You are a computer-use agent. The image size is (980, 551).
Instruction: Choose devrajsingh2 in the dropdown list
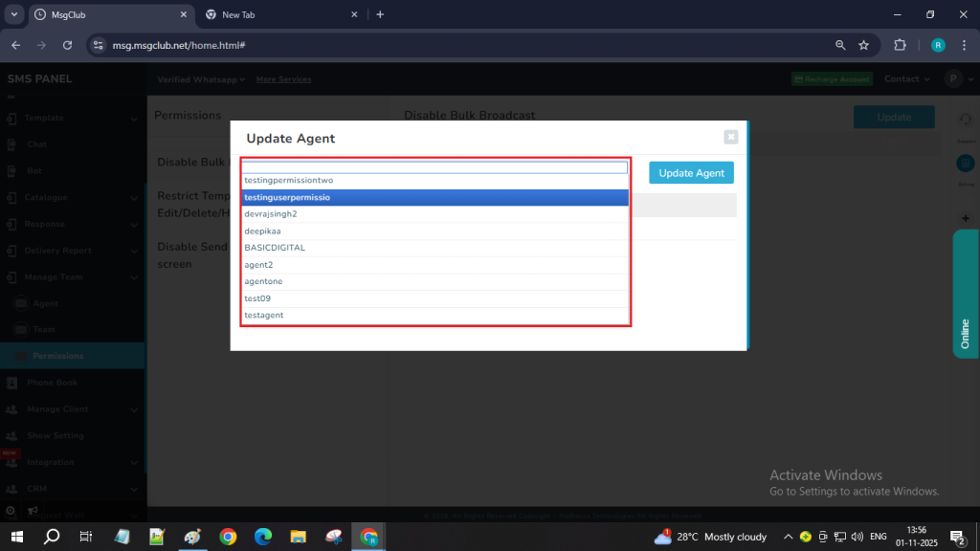point(435,214)
